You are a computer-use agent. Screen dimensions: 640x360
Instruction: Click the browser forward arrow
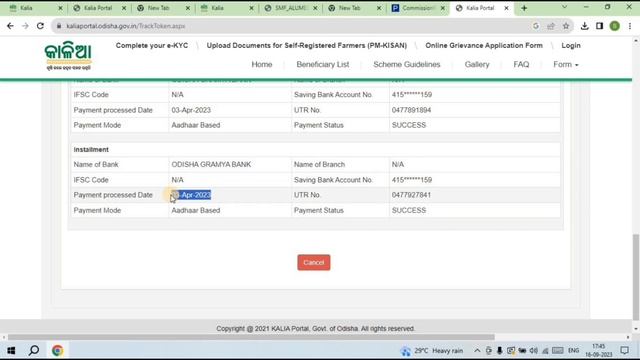[x=25, y=26]
